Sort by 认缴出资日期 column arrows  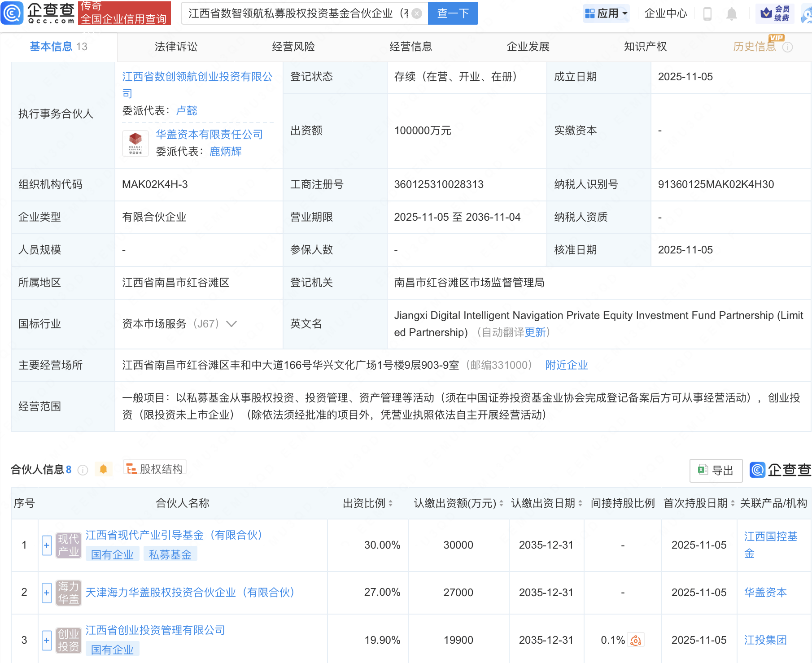pyautogui.click(x=580, y=503)
